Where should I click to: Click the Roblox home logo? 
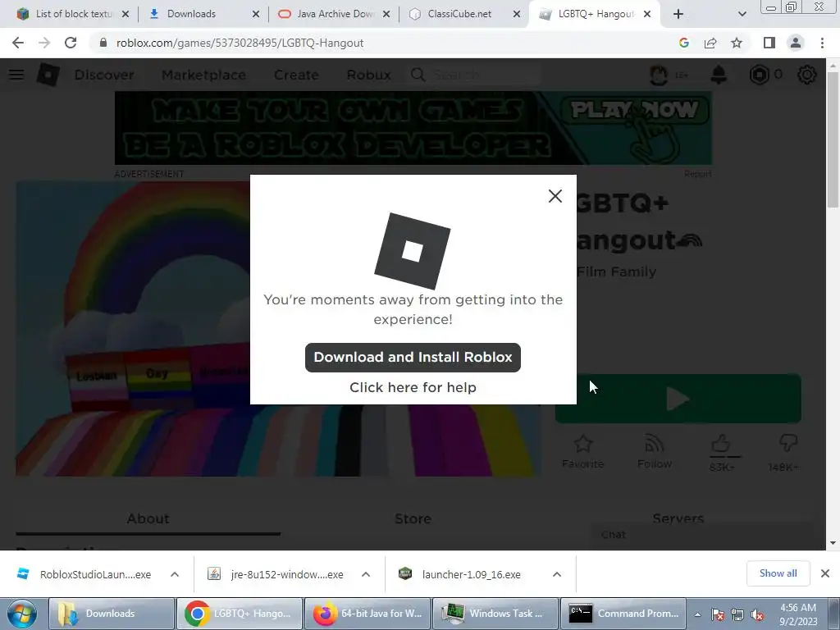point(48,75)
